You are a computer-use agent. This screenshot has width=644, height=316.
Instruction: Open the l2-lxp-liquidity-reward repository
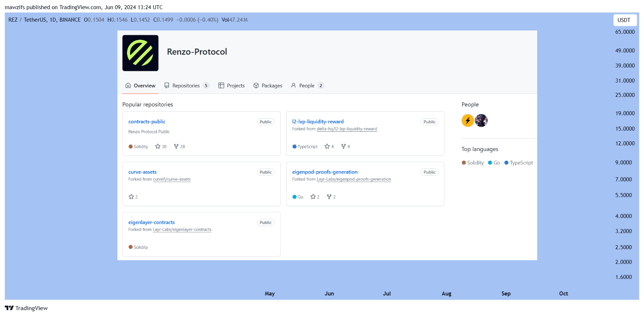click(x=318, y=121)
